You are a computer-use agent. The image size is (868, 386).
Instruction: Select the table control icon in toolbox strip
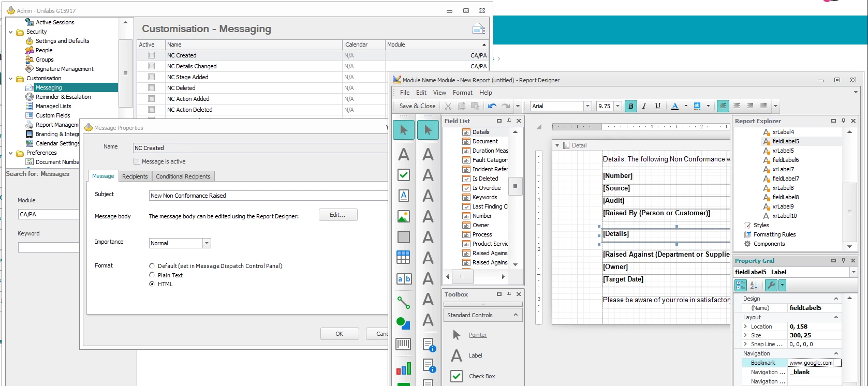coord(403,257)
